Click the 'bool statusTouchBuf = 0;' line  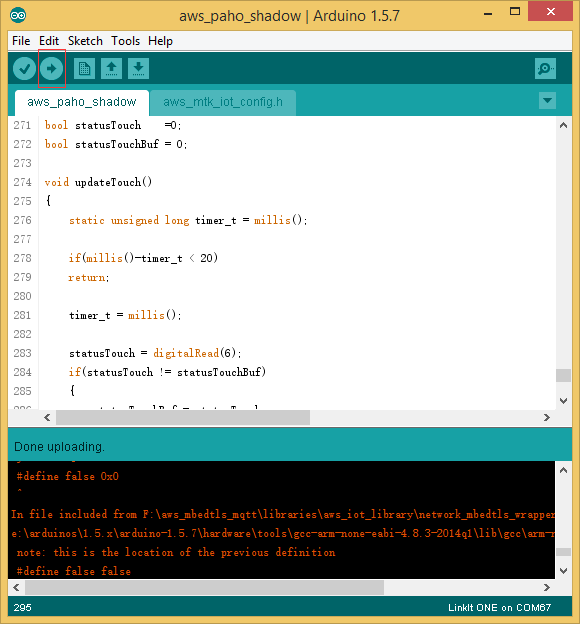pyautogui.click(x=116, y=144)
